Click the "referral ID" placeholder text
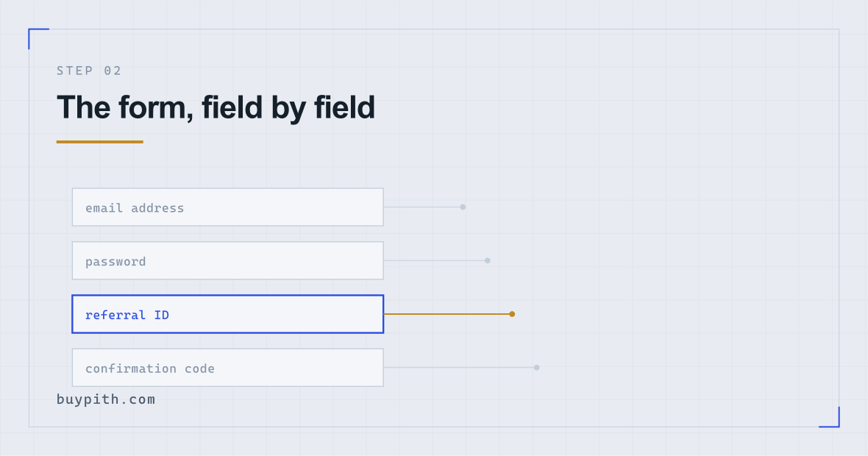This screenshot has width=868, height=456. [x=127, y=315]
